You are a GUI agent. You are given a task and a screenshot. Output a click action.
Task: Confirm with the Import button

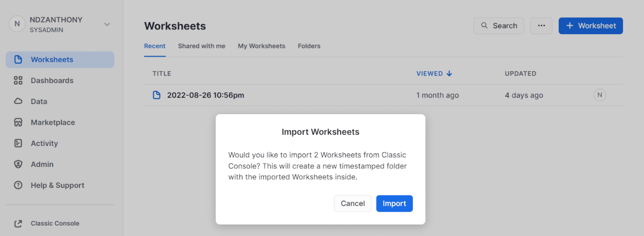coord(394,203)
